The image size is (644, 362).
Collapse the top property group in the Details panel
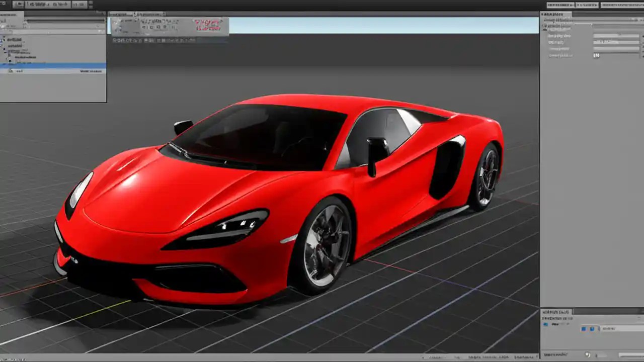pyautogui.click(x=542, y=25)
